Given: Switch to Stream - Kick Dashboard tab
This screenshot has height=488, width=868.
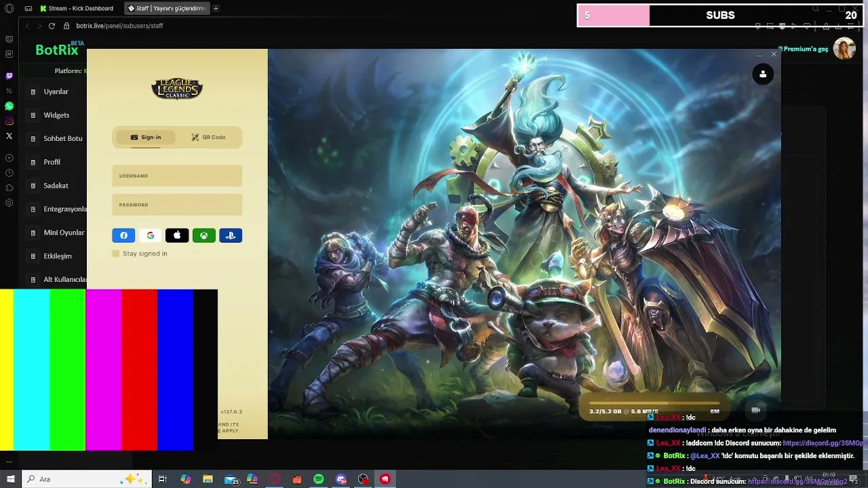Looking at the screenshot, I should [77, 8].
